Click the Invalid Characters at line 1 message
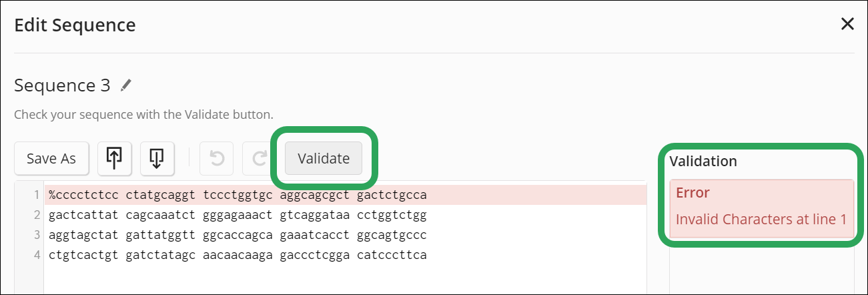This screenshot has width=868, height=295. [761, 219]
